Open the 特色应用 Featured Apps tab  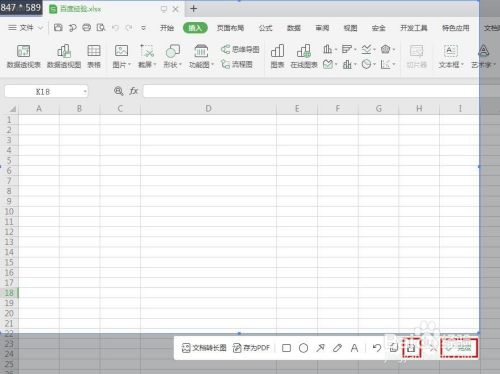coord(456,28)
